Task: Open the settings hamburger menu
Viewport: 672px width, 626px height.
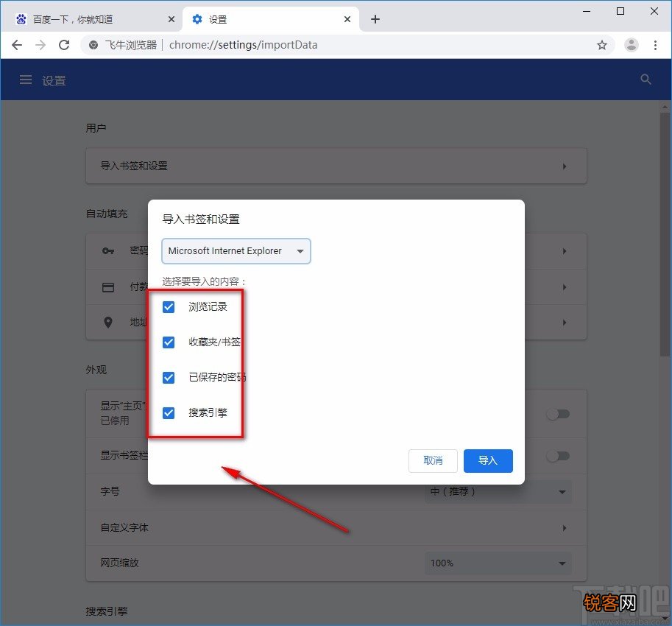Action: point(26,80)
